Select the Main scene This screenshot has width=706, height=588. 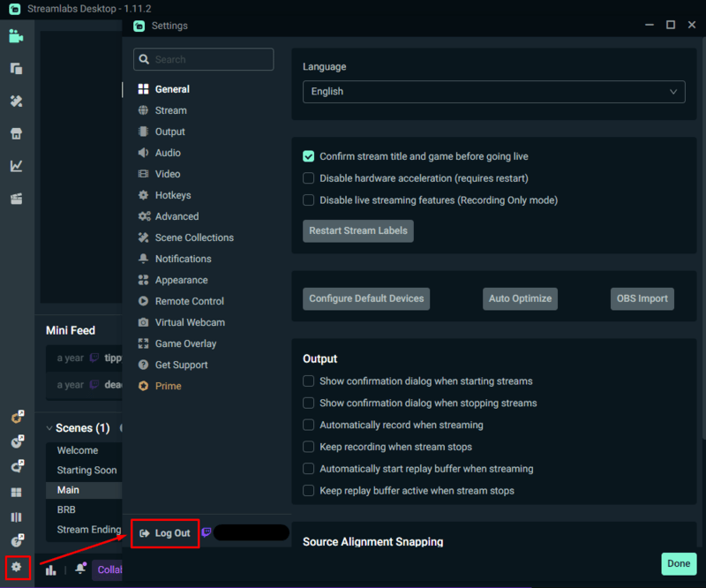click(x=84, y=490)
